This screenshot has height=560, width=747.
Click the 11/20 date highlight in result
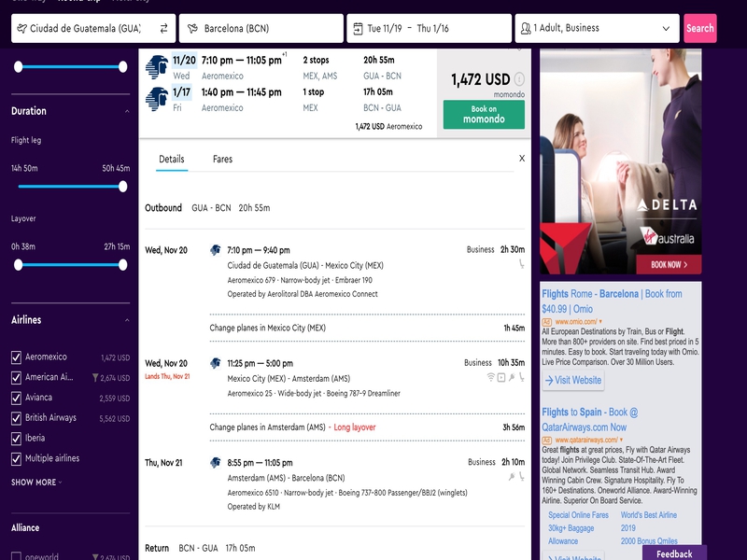[x=184, y=61]
